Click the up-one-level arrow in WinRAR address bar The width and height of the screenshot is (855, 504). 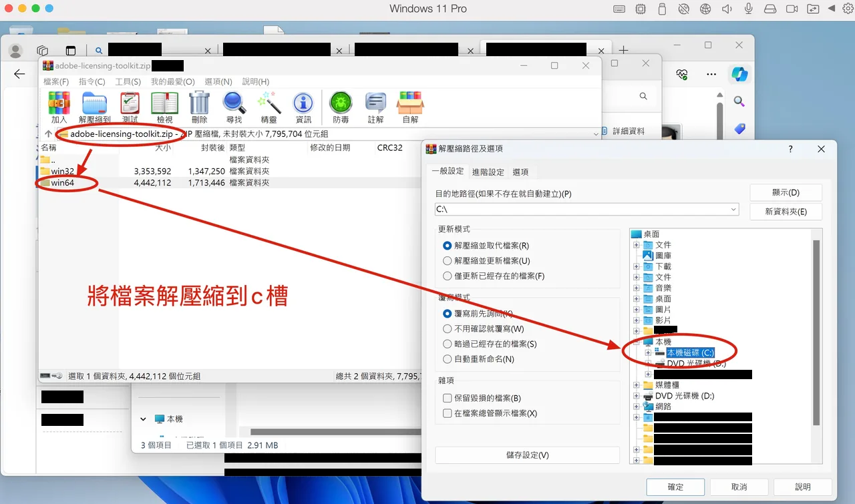[x=48, y=134]
